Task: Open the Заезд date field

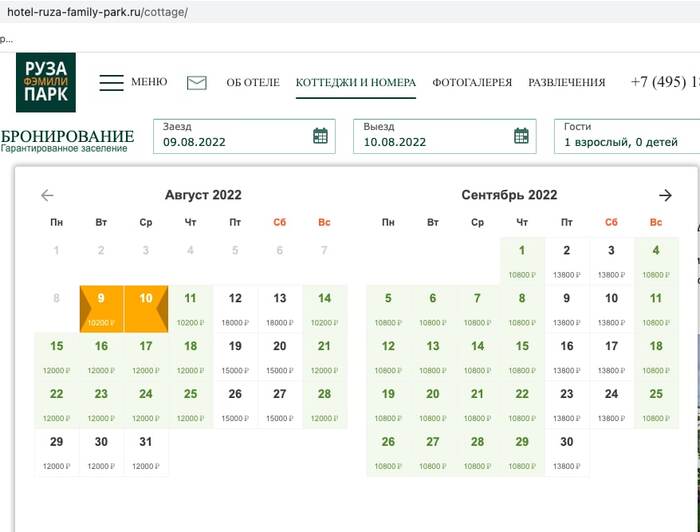Action: [244, 136]
